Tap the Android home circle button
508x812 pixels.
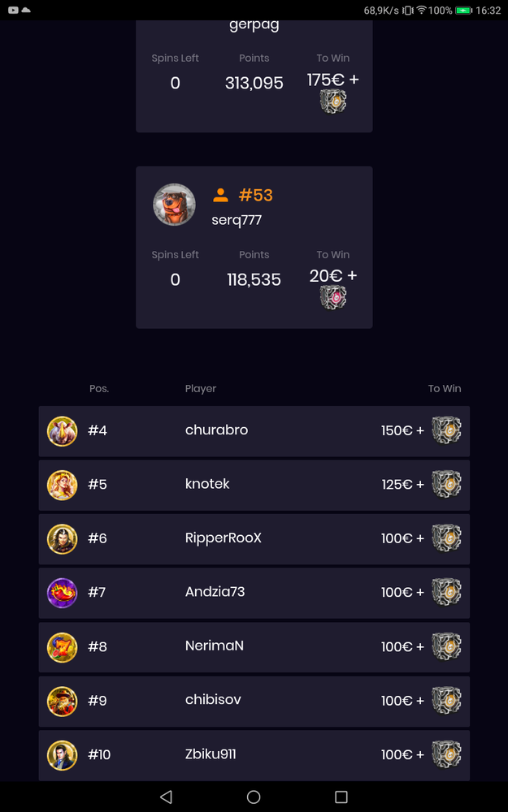coord(254,797)
